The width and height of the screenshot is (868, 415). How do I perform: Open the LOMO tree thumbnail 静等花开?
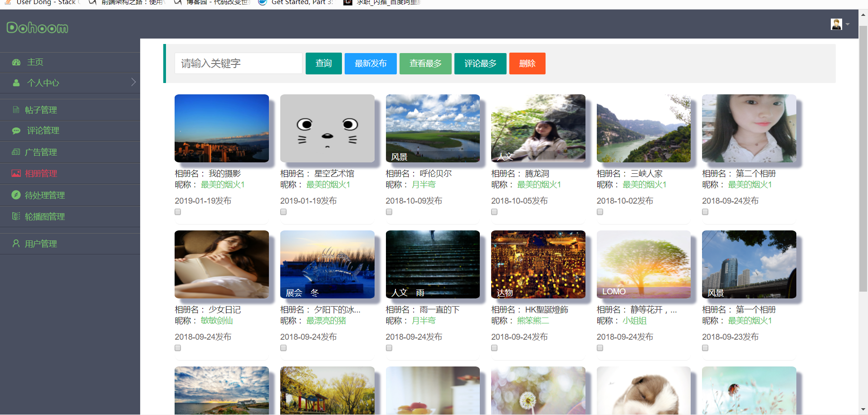644,264
